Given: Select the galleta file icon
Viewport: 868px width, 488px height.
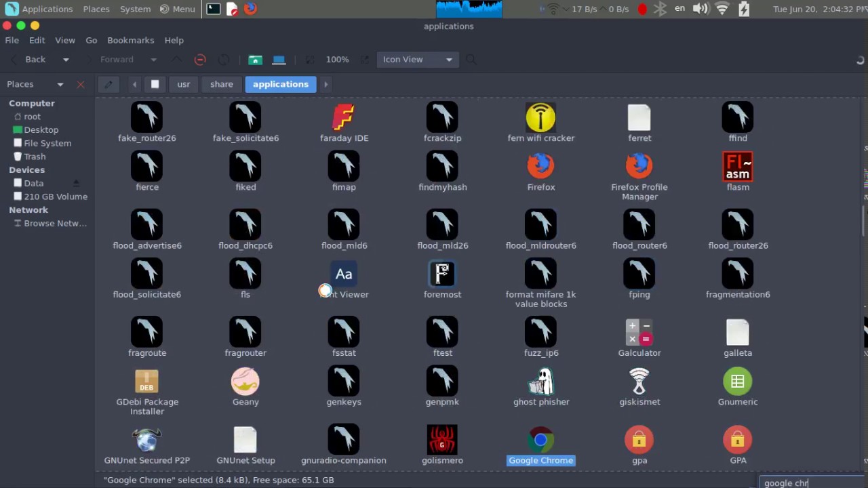Looking at the screenshot, I should (x=738, y=332).
